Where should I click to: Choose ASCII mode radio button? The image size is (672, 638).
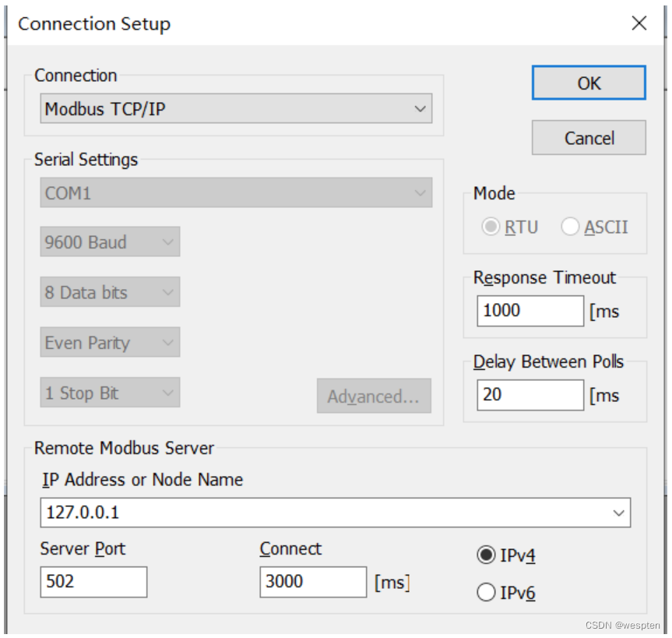coord(571,227)
